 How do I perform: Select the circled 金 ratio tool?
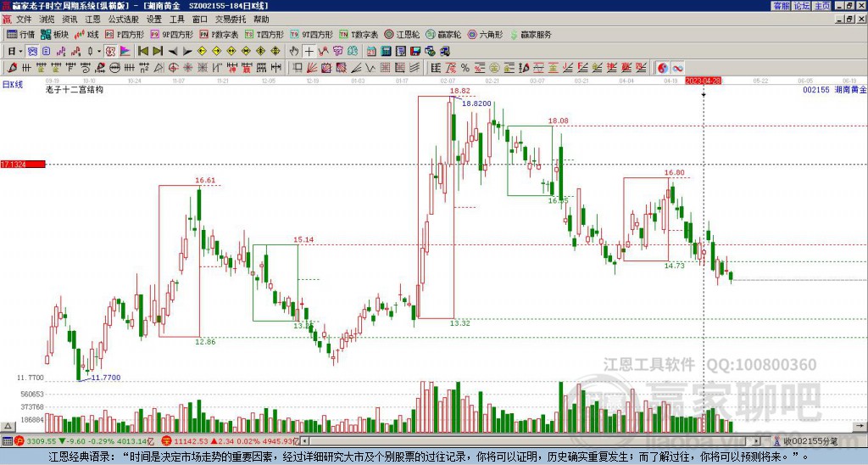coord(494,68)
